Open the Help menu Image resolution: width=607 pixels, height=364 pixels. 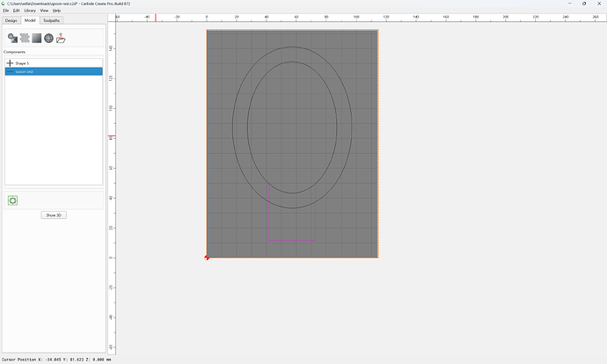click(x=56, y=11)
